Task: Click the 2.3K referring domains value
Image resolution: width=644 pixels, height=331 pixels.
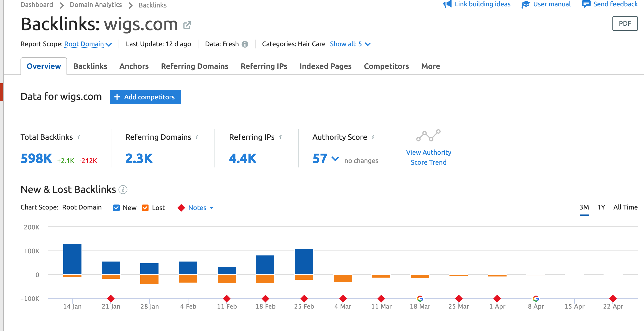Action: (139, 159)
